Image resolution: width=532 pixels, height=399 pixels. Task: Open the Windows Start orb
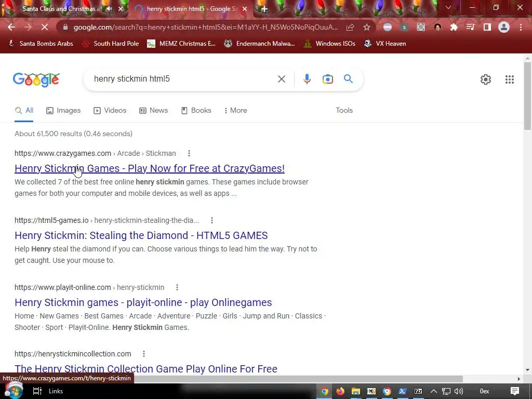[x=14, y=391]
